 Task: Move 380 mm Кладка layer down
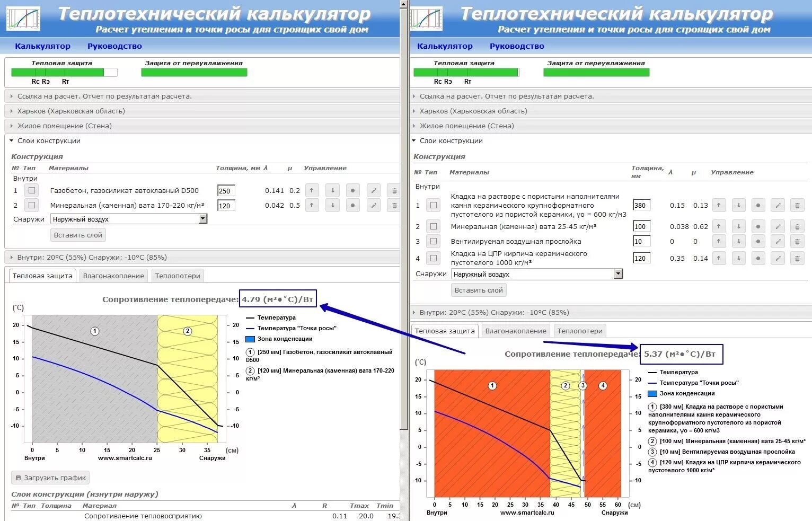(738, 205)
